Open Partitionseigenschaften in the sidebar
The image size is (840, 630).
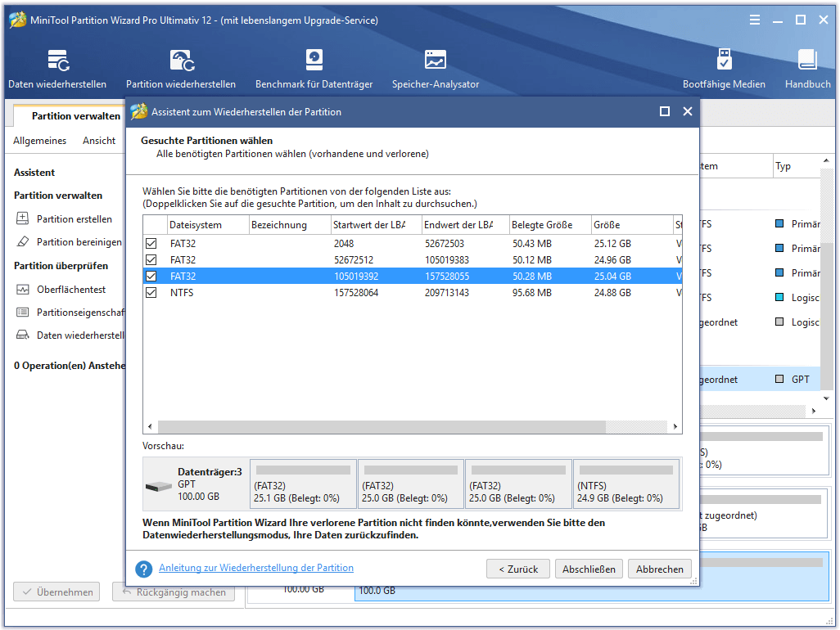tap(74, 312)
